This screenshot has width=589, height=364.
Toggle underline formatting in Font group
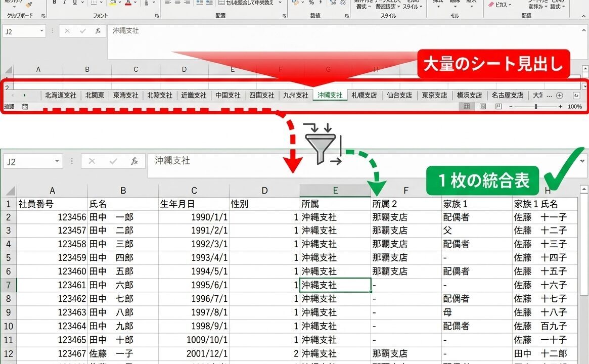[x=75, y=3]
